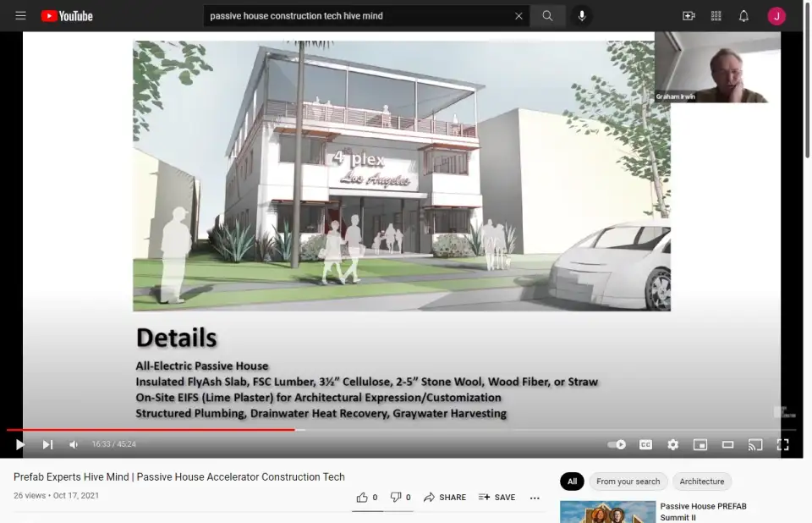This screenshot has width=812, height=523.
Task: Clear the search box text
Action: pos(518,16)
